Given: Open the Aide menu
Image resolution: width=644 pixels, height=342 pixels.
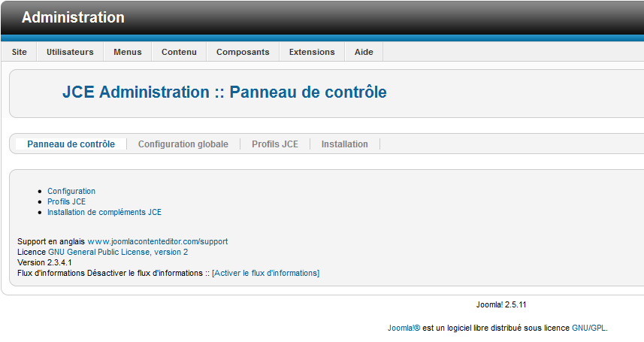Looking at the screenshot, I should point(364,52).
